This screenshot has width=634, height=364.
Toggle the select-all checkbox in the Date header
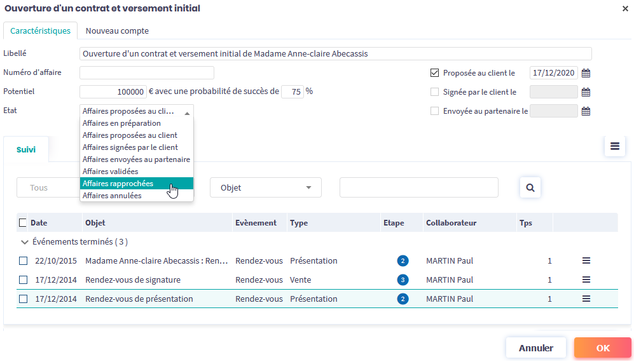tap(23, 223)
